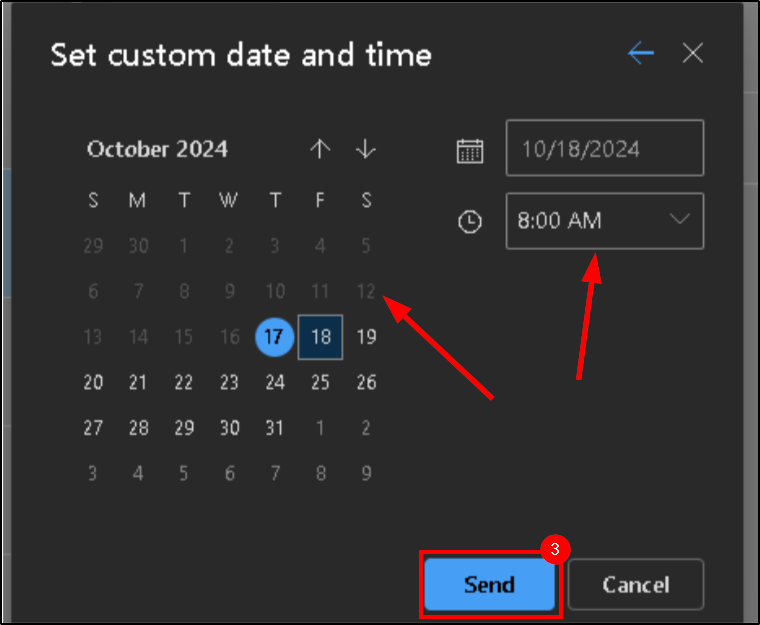Image resolution: width=760 pixels, height=625 pixels.
Task: Select October 17 on the calendar
Action: point(275,337)
